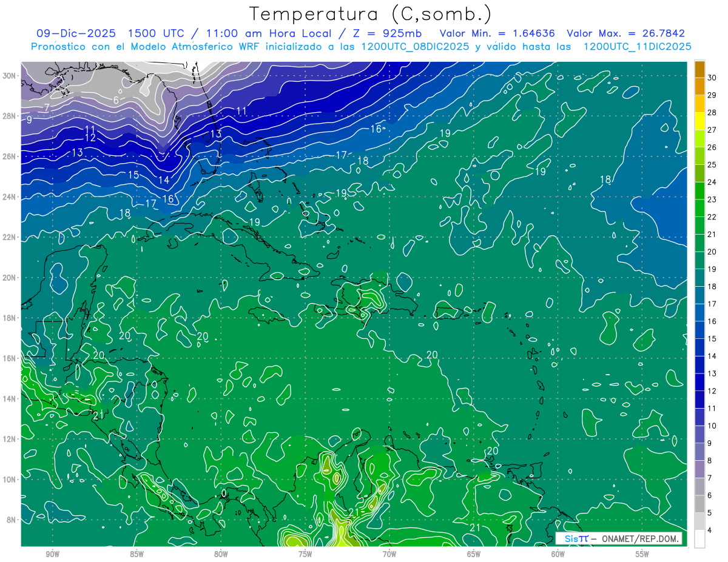Click the 65W longitude axis label

click(474, 554)
